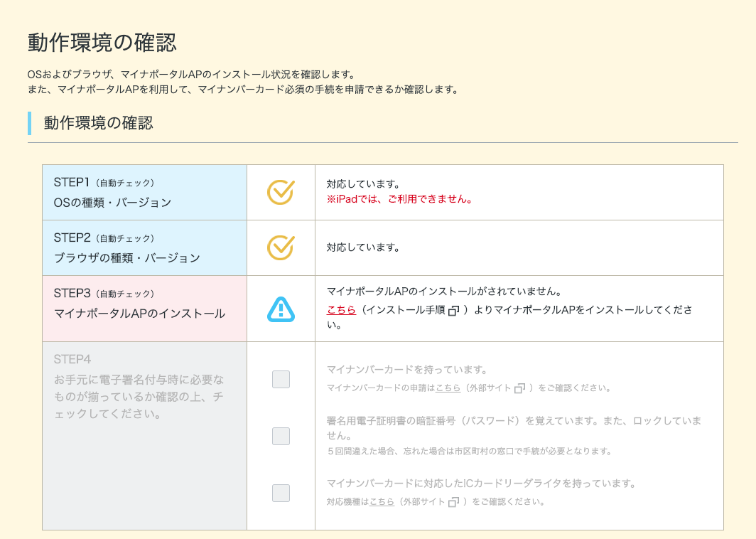
Task: Click the red ※iPadでは、ご利用できません notice
Action: point(399,199)
